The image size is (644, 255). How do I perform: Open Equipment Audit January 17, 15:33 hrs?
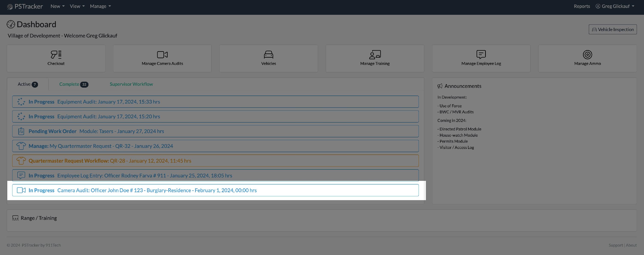216,102
